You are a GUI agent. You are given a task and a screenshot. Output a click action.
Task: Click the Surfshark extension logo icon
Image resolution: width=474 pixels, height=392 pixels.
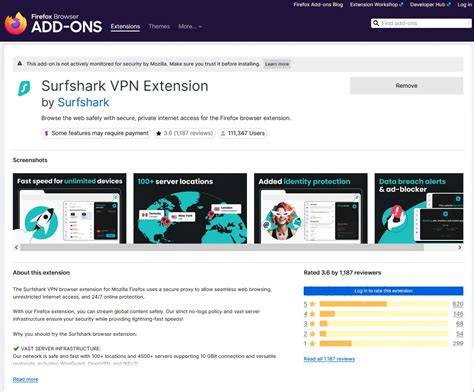(x=24, y=88)
